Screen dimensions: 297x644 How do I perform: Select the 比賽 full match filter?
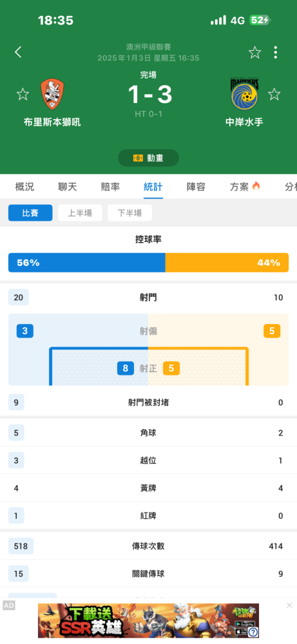coord(30,213)
